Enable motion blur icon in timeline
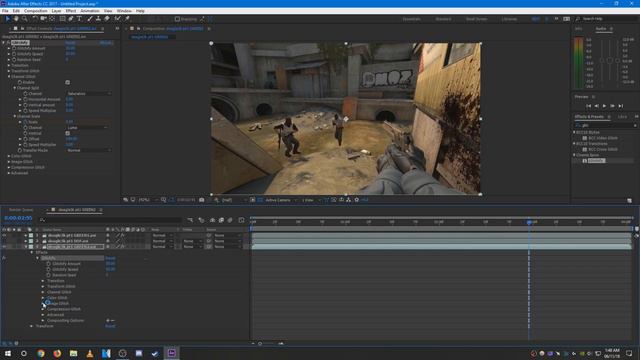The width and height of the screenshot is (640, 360). click(x=230, y=220)
